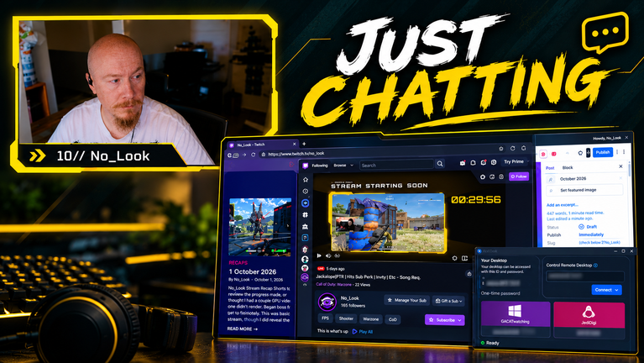Screen dimensions: 644x363
Task: Select the No_Look - Twitch browser tab
Action: [x=263, y=145]
